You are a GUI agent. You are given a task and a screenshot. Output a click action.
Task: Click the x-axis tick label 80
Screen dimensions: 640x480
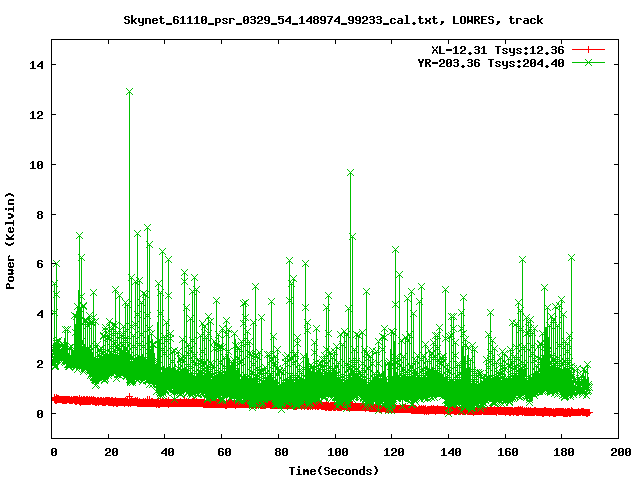click(x=281, y=452)
